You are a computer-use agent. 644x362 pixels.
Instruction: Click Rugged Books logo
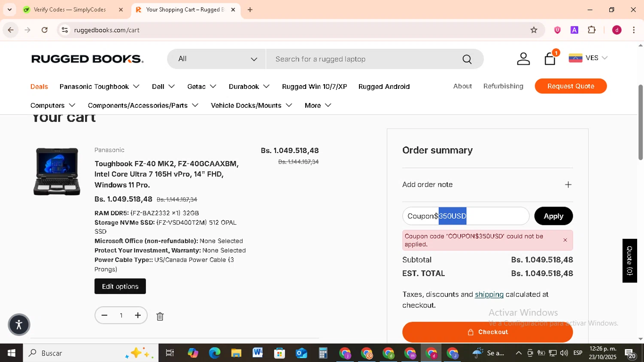(87, 59)
